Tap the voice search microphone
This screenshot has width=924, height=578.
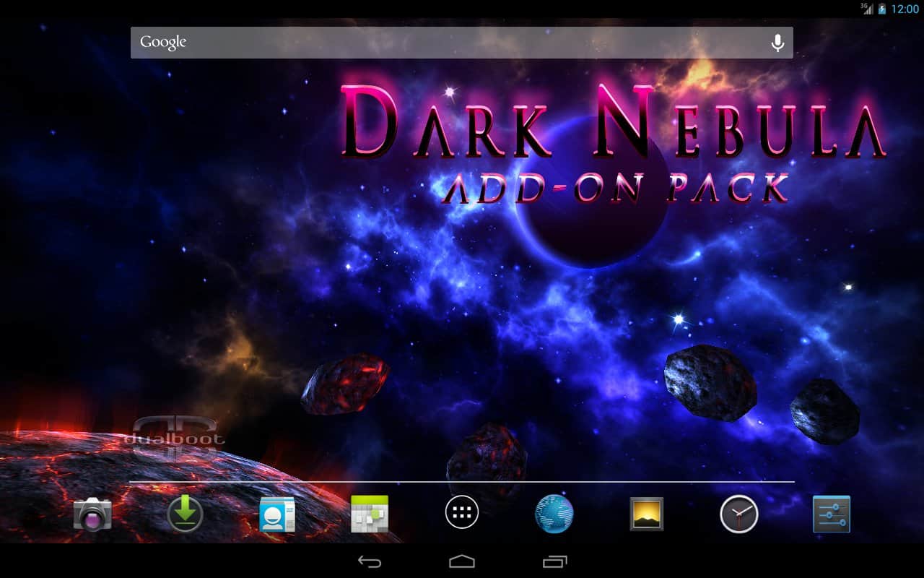pyautogui.click(x=777, y=43)
